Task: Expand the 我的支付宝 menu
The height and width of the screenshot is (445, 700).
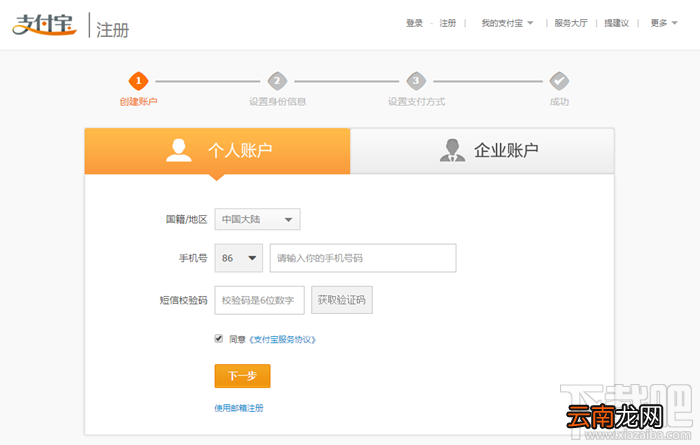Action: tap(507, 23)
